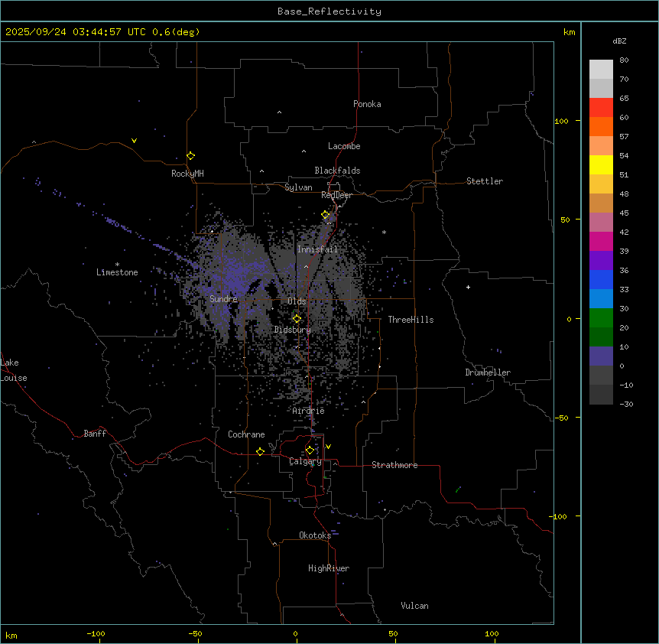Click the Base_Reflectivity title bar
This screenshot has width=659, height=644.
[x=329, y=11]
